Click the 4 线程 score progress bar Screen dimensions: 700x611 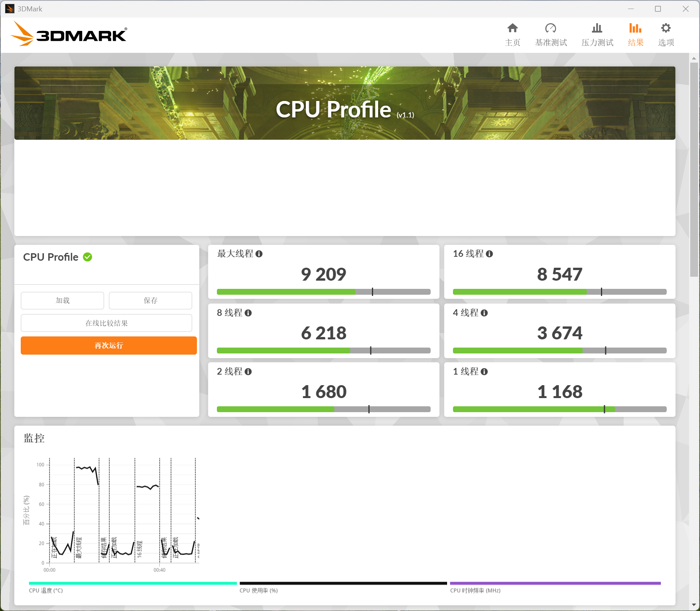tap(560, 351)
